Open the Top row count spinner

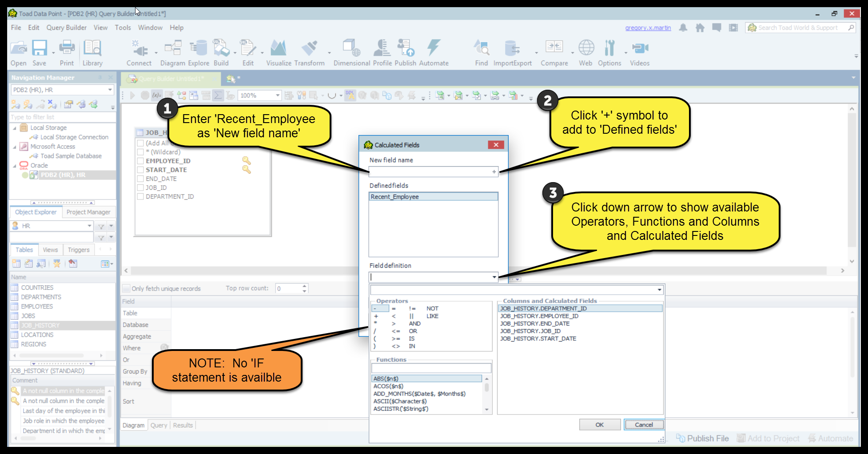(x=304, y=288)
